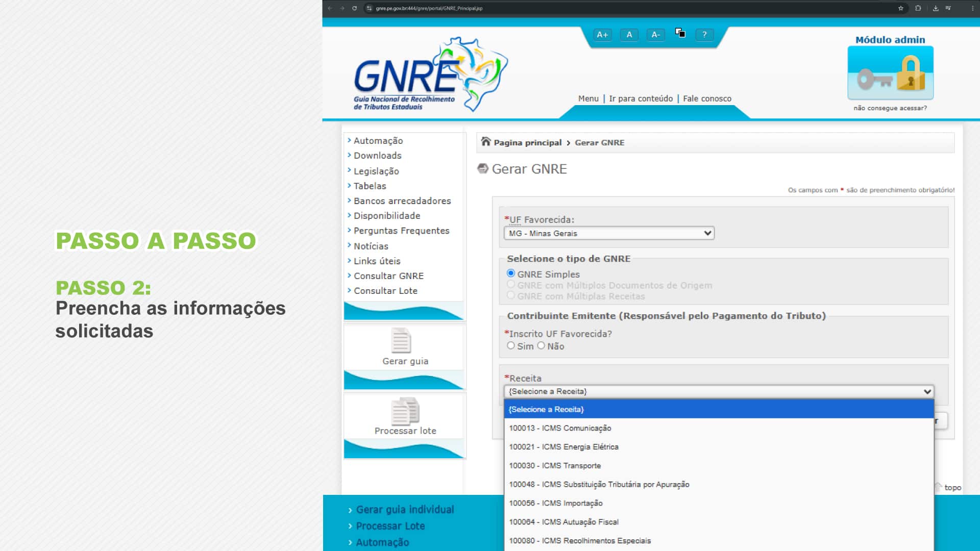Choose 100048 - ICMS Substituição Tributária por Apuração
This screenshot has width=980, height=551.
point(719,485)
